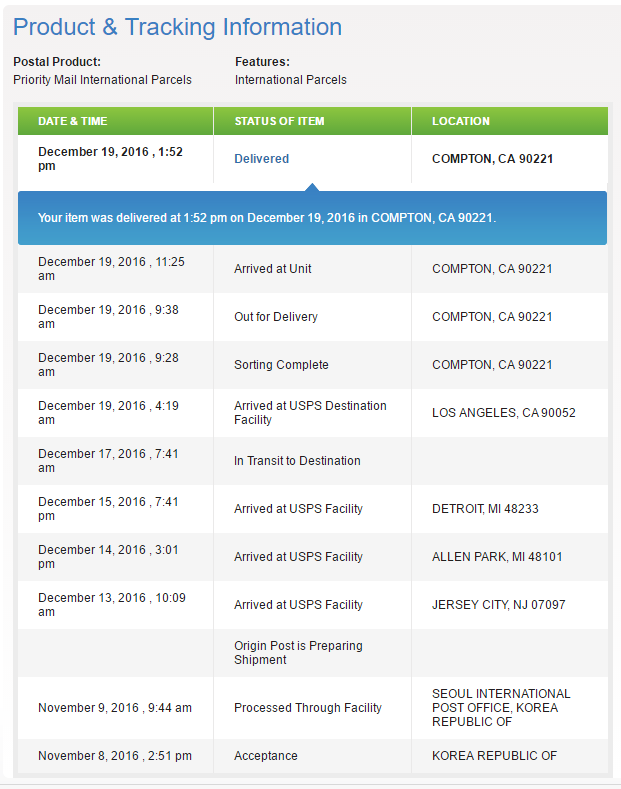Click LOS ANGELES, CA 90052 location

tap(504, 413)
